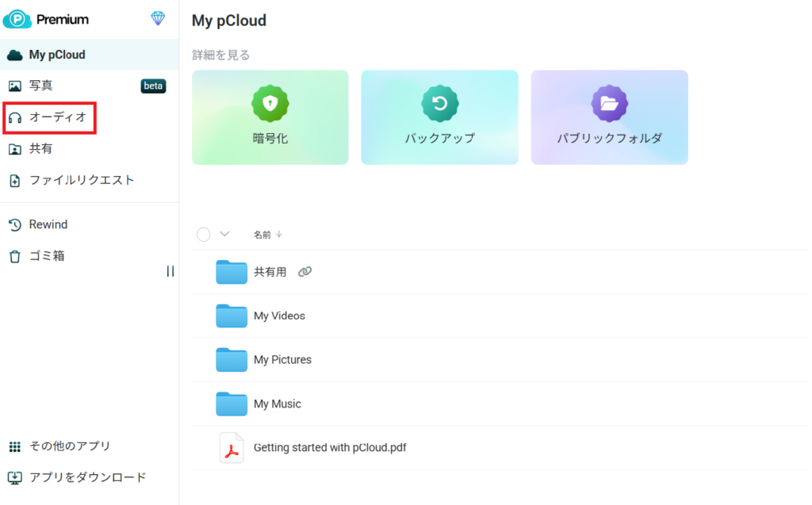Open ゴミ箱 trash in the sidebar
The width and height of the screenshot is (812, 505).
pyautogui.click(x=47, y=257)
